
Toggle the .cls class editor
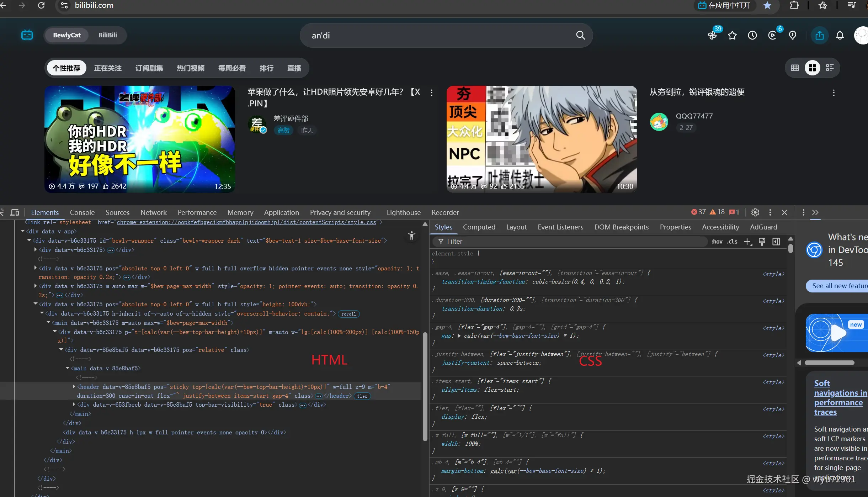(x=732, y=242)
